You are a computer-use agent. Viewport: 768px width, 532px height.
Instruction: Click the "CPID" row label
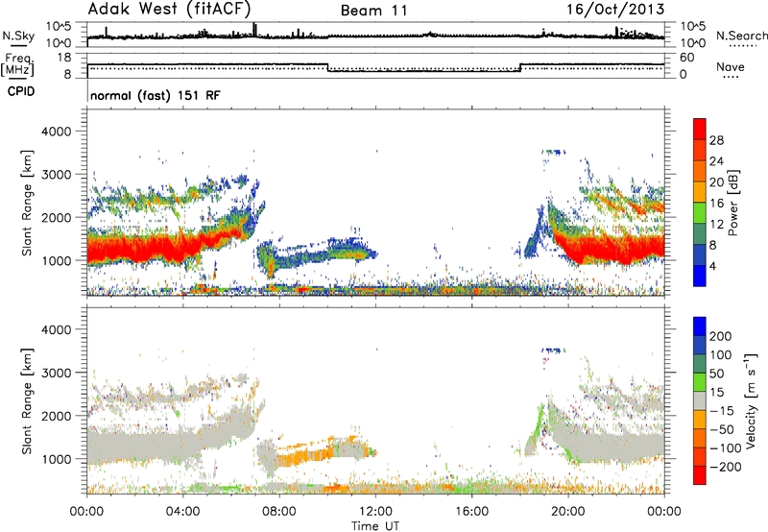point(21,91)
